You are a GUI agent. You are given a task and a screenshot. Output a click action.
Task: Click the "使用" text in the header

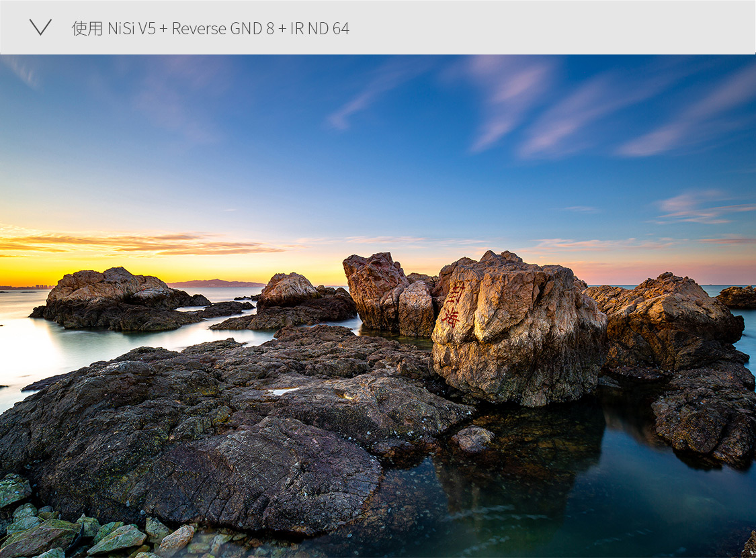[x=87, y=28]
